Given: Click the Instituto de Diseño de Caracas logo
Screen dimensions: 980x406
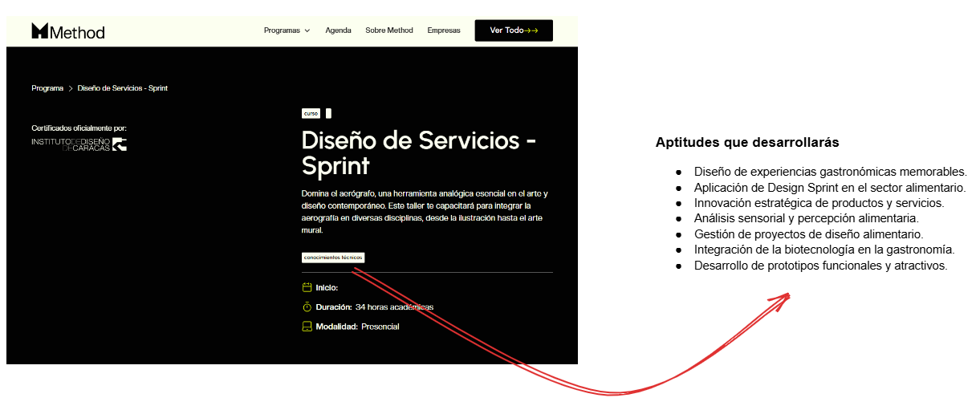Looking at the screenshot, I should tap(79, 144).
